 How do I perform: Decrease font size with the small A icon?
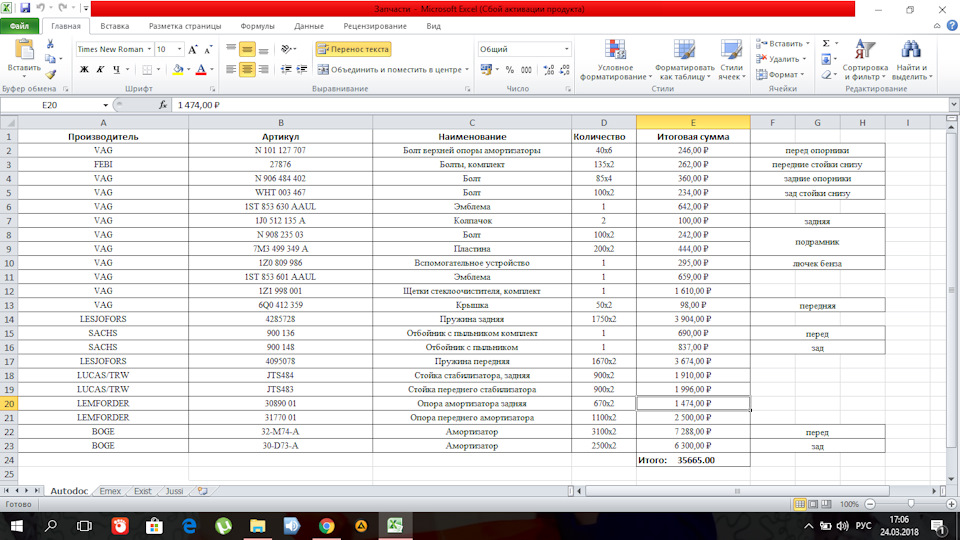(208, 50)
